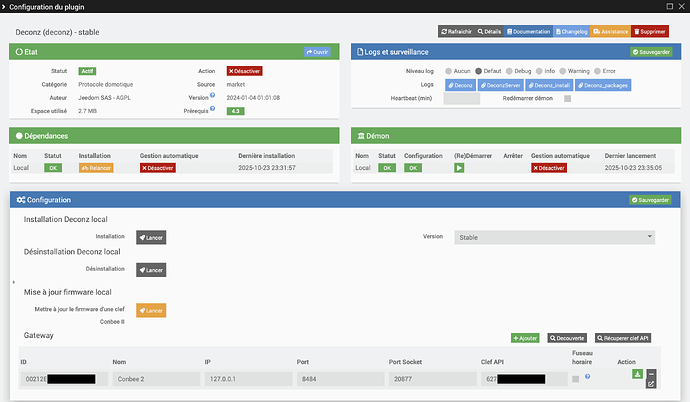Select the Info log level
This screenshot has width=690, height=402.
[539, 71]
